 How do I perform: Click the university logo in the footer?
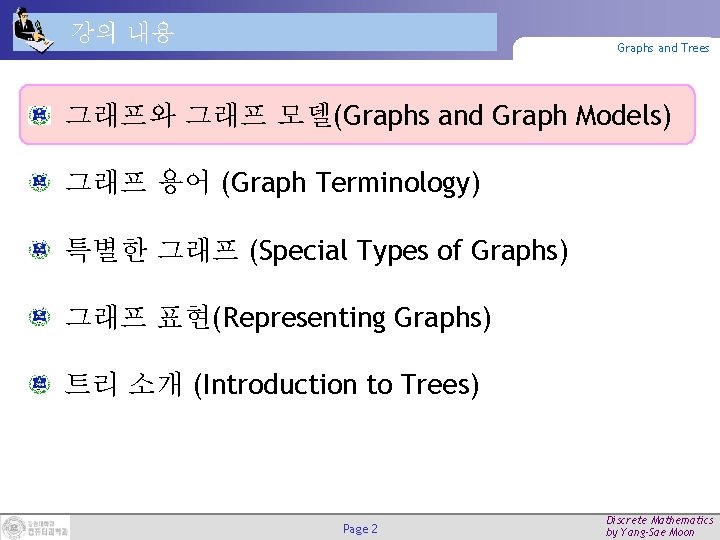point(35,527)
